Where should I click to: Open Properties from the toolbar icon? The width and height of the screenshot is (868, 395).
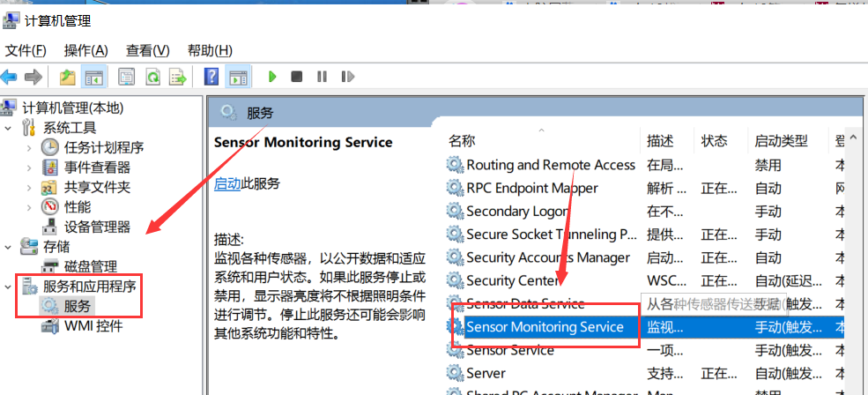pyautogui.click(x=127, y=78)
